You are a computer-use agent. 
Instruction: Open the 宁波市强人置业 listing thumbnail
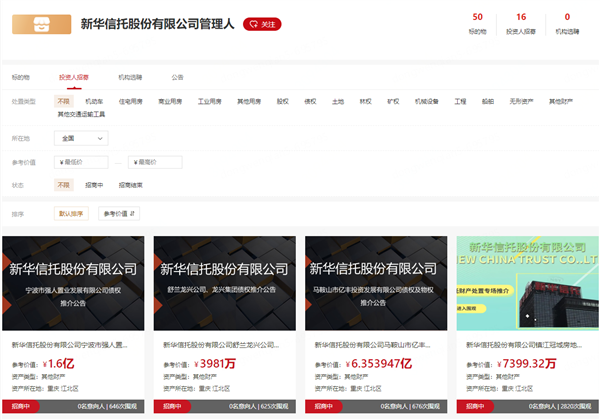73,282
